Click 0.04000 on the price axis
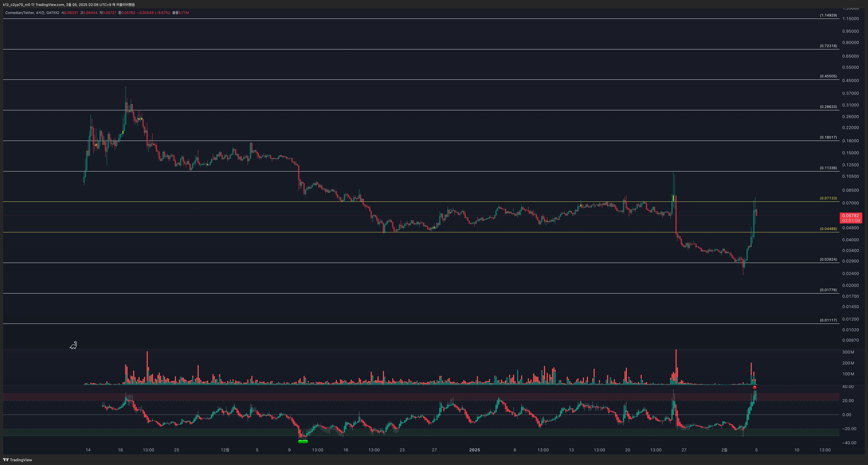The height and width of the screenshot is (465, 868). tap(850, 240)
